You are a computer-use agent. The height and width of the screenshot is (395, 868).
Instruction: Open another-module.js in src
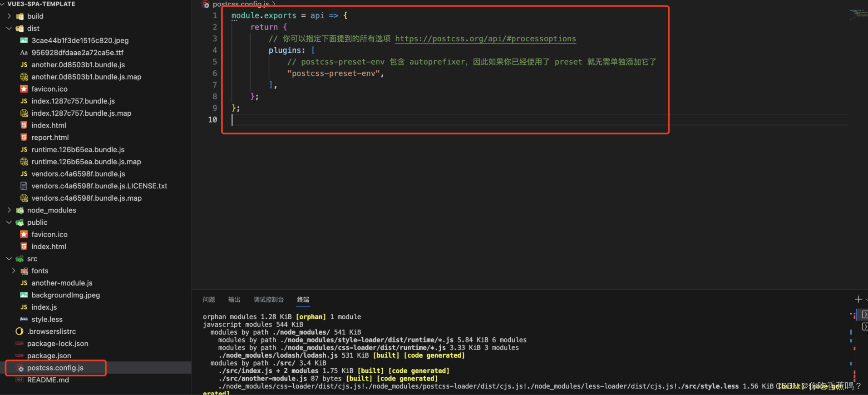click(62, 283)
